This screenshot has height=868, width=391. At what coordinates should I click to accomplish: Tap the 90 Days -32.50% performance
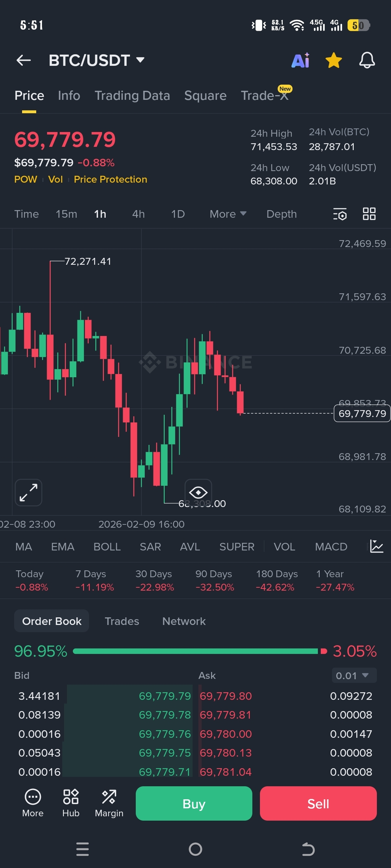[x=215, y=580]
